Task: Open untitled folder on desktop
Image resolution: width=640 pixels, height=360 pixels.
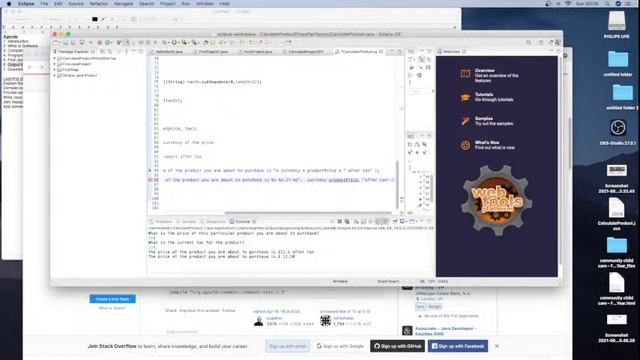Action: [x=618, y=63]
